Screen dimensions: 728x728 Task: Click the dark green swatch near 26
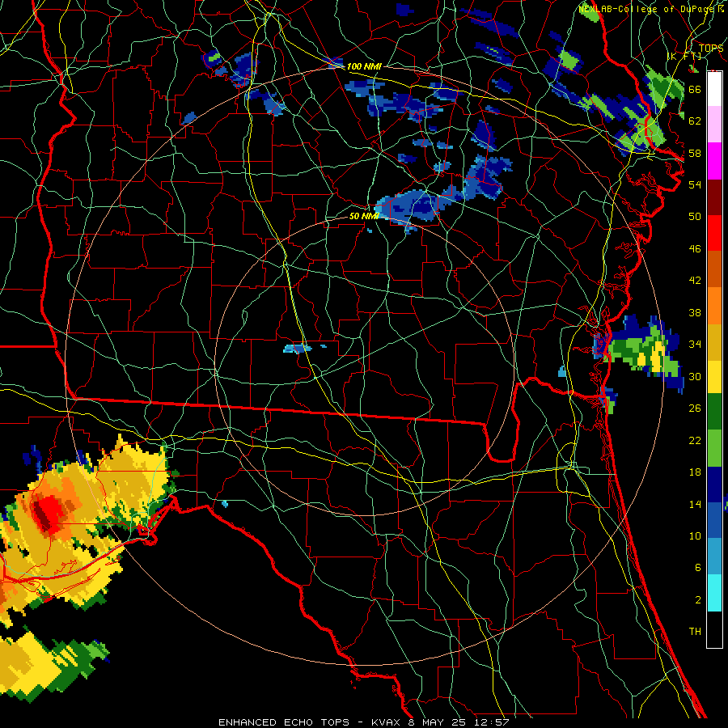[714, 412]
